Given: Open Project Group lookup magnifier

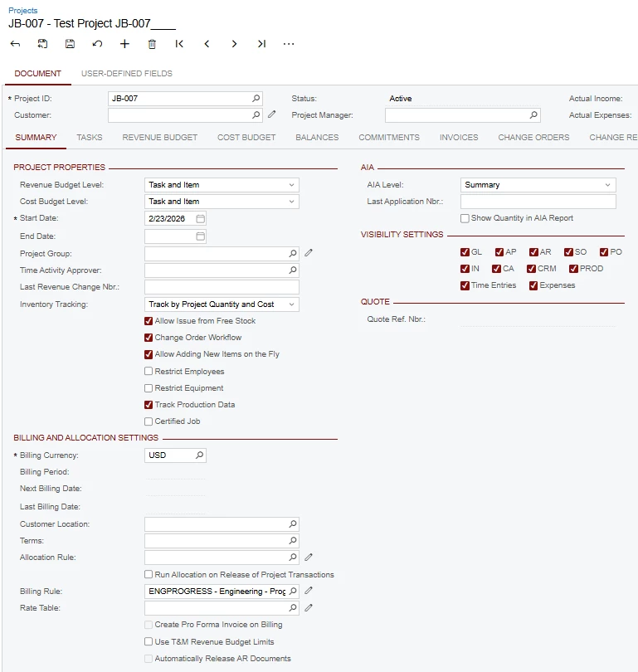Looking at the screenshot, I should point(293,253).
